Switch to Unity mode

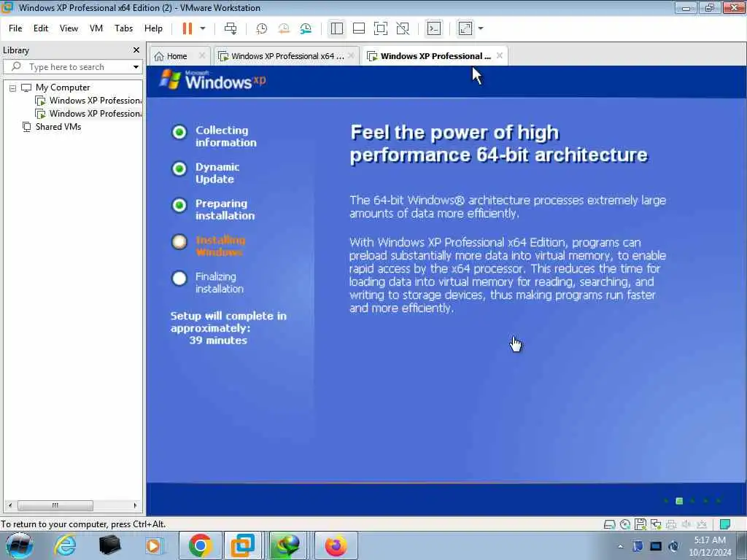403,28
